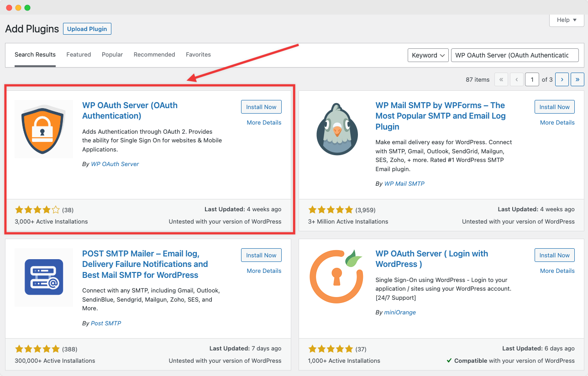Click the "Add Plugins" page heading
This screenshot has height=376, width=588.
tap(32, 29)
